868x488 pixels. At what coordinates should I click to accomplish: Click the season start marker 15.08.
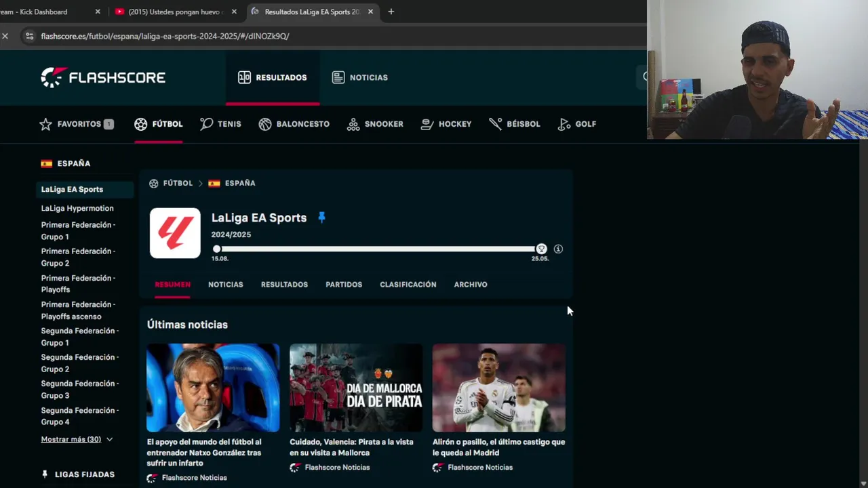[216, 249]
